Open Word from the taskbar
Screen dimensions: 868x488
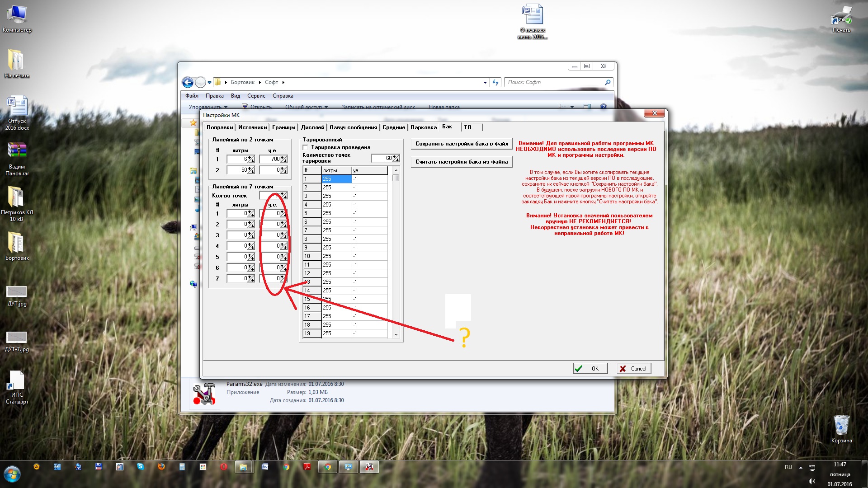[x=265, y=467]
